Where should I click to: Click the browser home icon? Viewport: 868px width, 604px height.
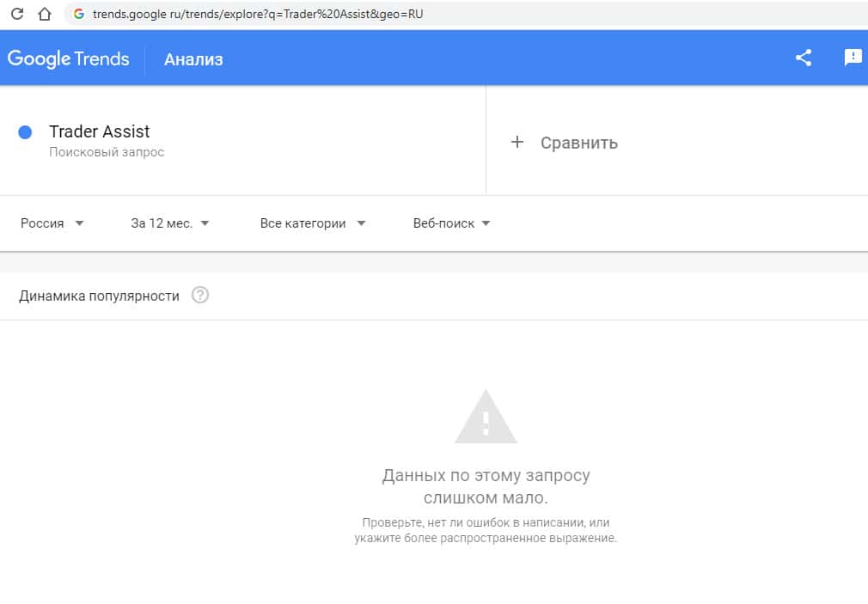(45, 15)
